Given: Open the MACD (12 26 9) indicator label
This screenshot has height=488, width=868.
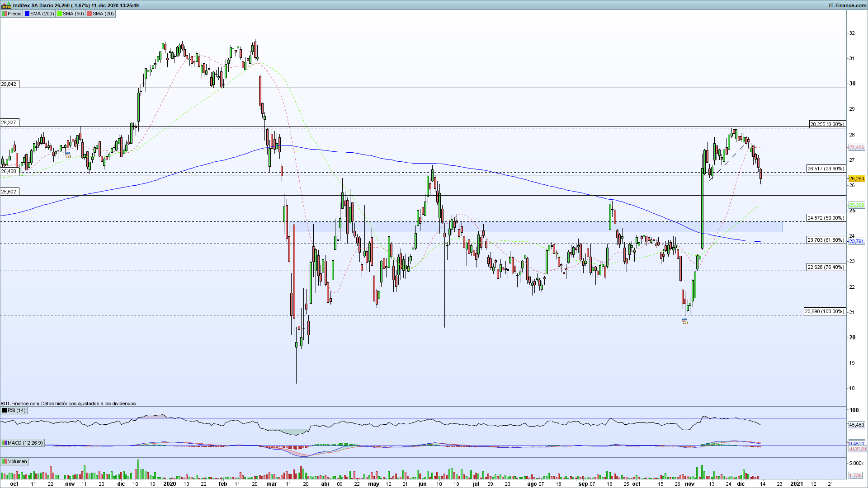Looking at the screenshot, I should pos(23,443).
